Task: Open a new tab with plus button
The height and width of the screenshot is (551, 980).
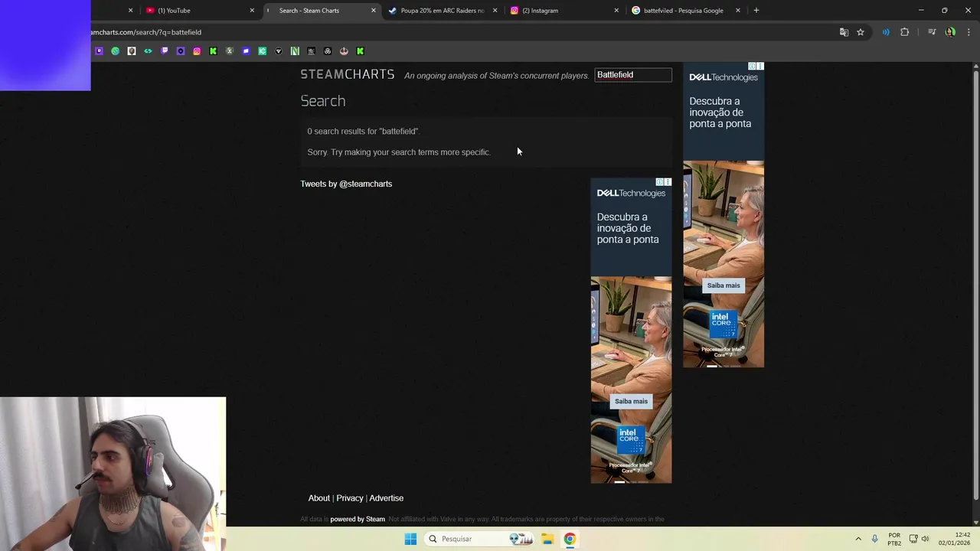Action: click(x=756, y=11)
